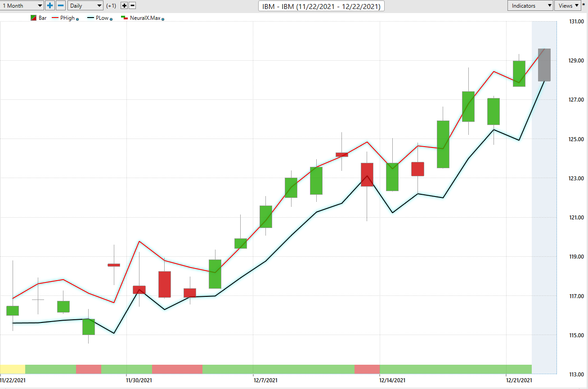This screenshot has width=588, height=389.
Task: Select the NeuralX.Max legend label
Action: [x=145, y=18]
